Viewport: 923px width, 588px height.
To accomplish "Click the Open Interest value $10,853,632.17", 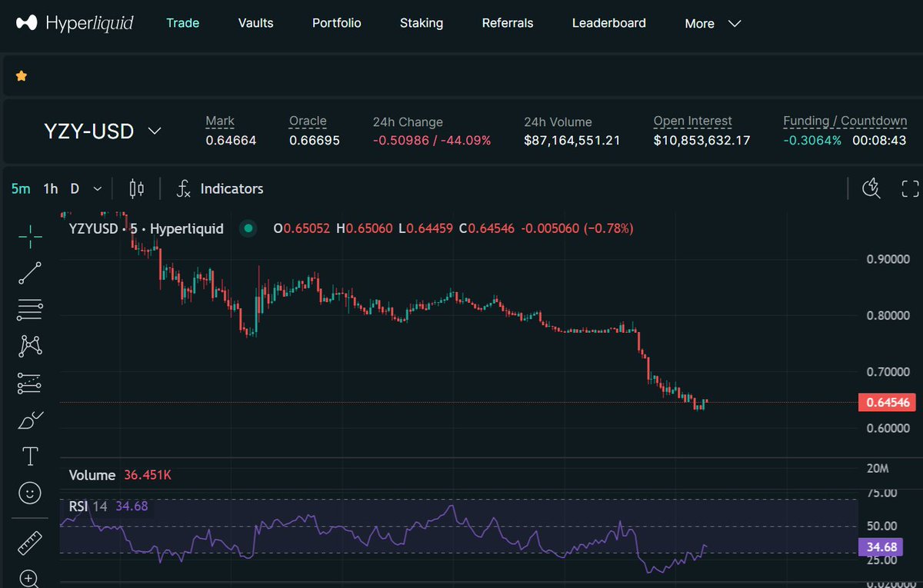I will pyautogui.click(x=701, y=141).
